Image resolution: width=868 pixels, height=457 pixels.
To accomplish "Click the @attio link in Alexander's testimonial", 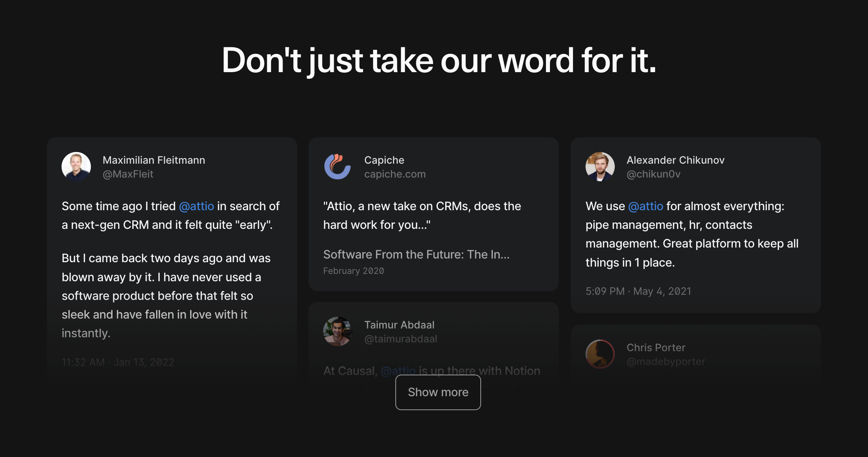I will click(x=645, y=206).
